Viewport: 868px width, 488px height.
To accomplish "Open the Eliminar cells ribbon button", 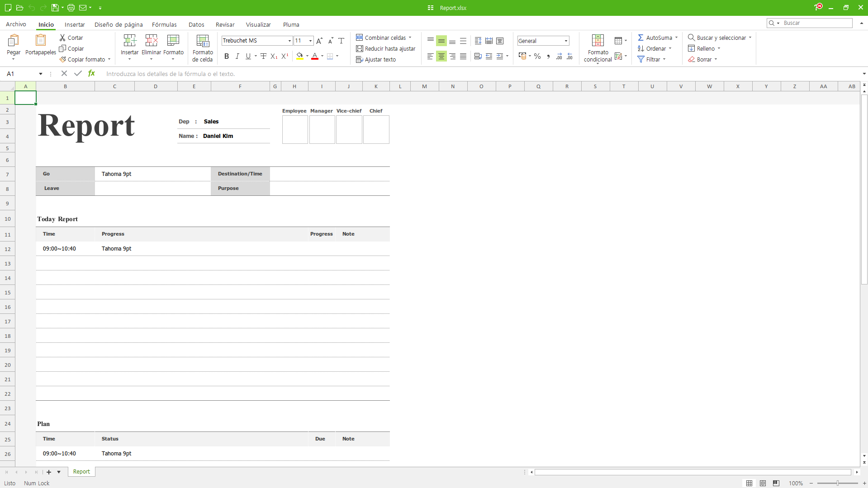I will tap(151, 47).
